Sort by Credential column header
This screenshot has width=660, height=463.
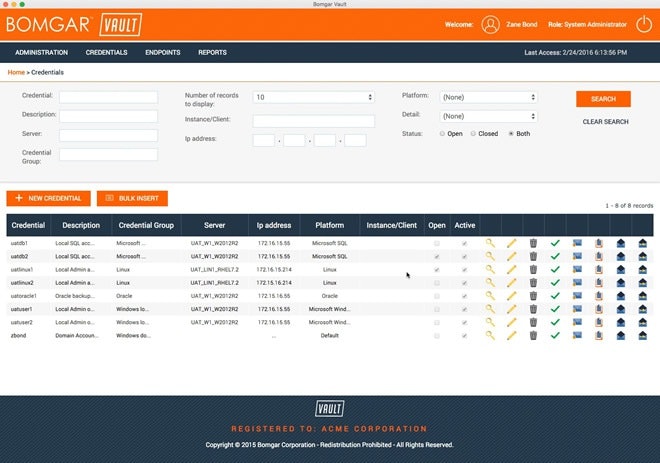28,225
